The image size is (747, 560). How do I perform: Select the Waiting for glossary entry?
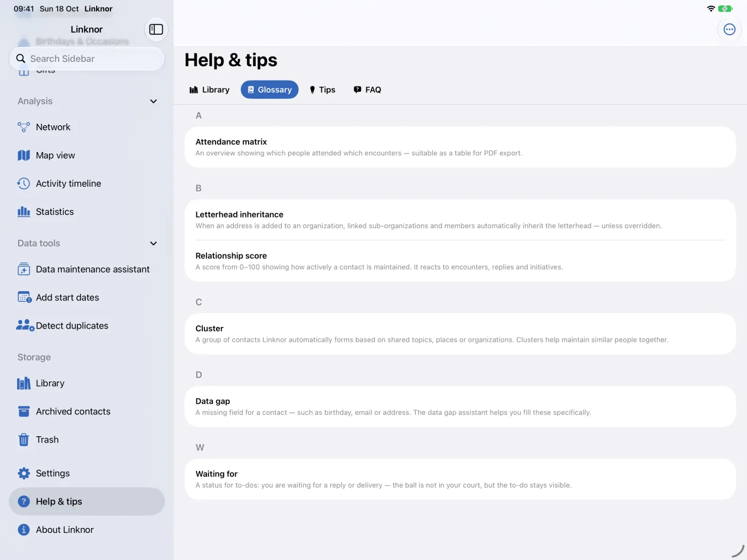pyautogui.click(x=460, y=479)
